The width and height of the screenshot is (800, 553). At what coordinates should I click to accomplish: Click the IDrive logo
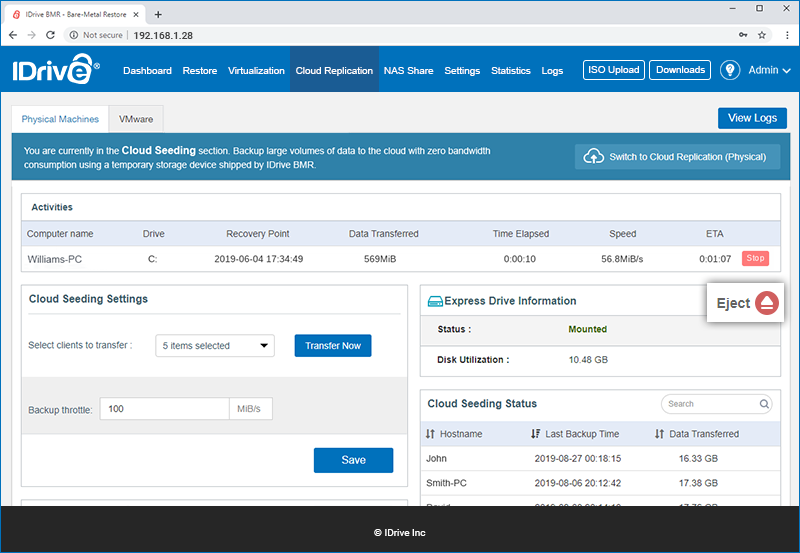click(56, 69)
